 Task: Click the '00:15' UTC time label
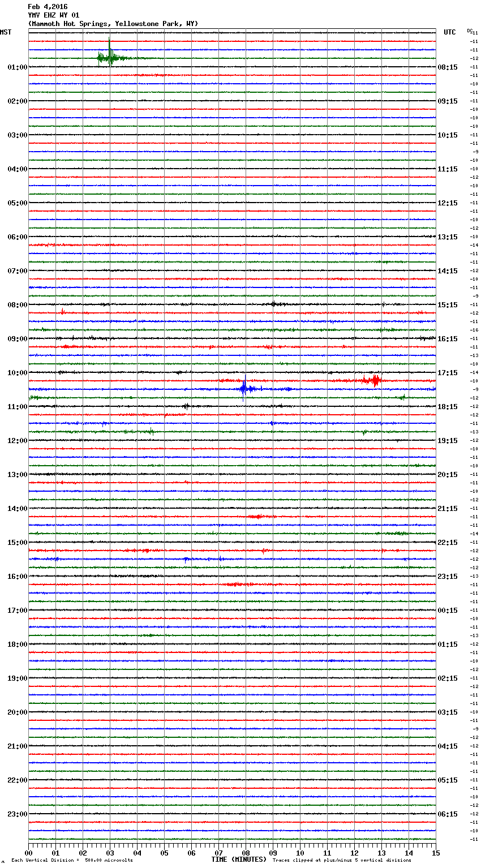coord(448,611)
